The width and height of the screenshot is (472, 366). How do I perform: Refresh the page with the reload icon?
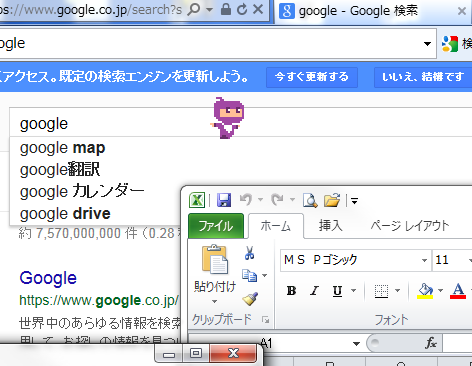point(242,10)
